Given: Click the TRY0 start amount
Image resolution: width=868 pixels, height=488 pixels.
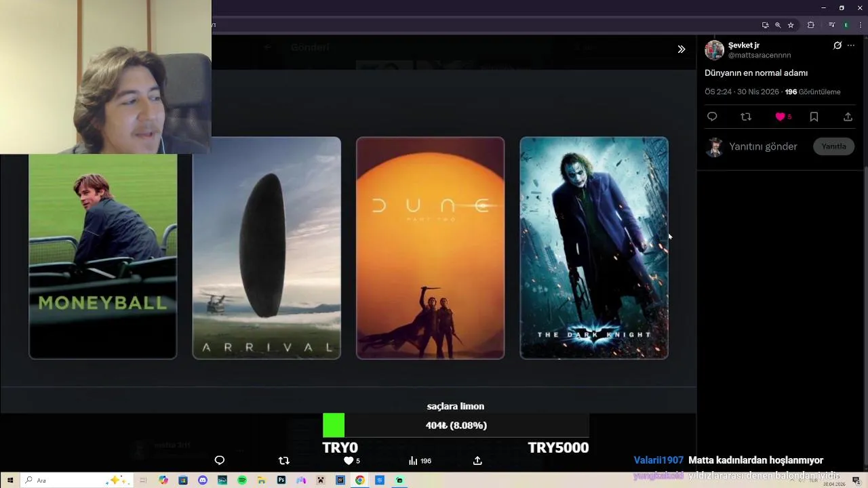Looking at the screenshot, I should 340,447.
